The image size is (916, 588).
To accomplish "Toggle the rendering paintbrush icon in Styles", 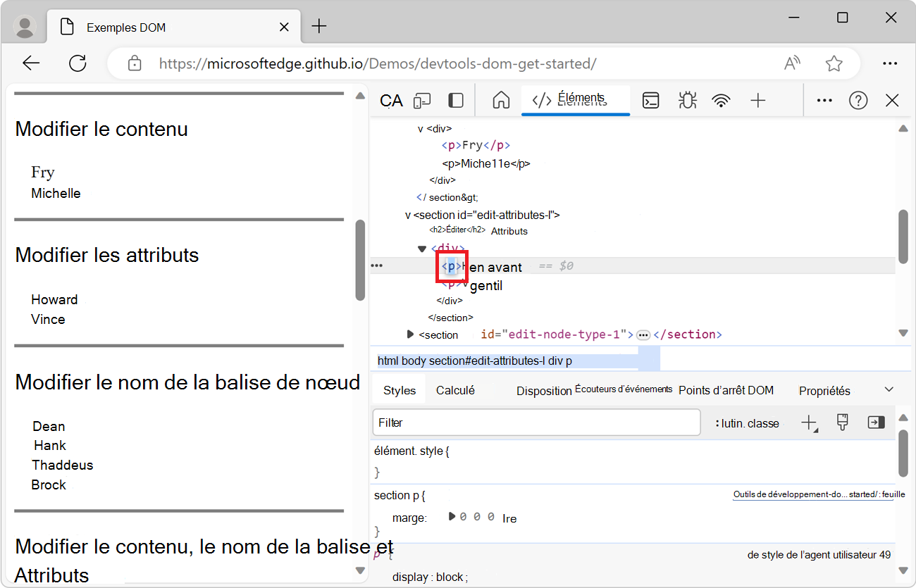I will click(843, 423).
